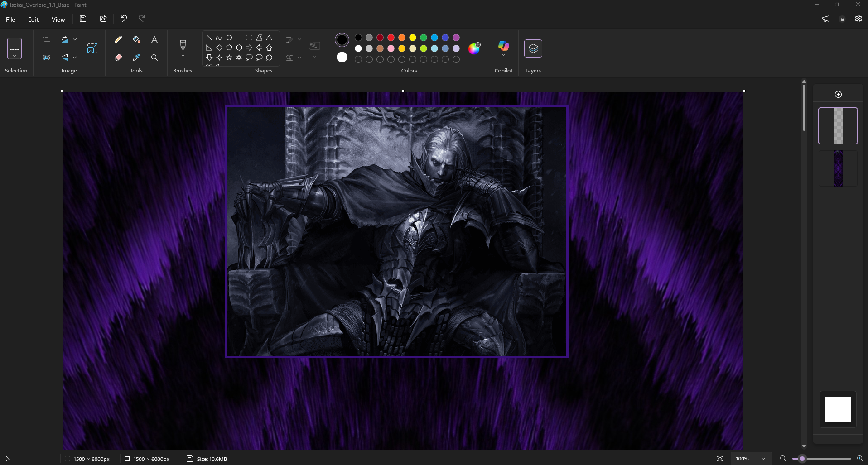Select the Curve shape

coord(219,38)
